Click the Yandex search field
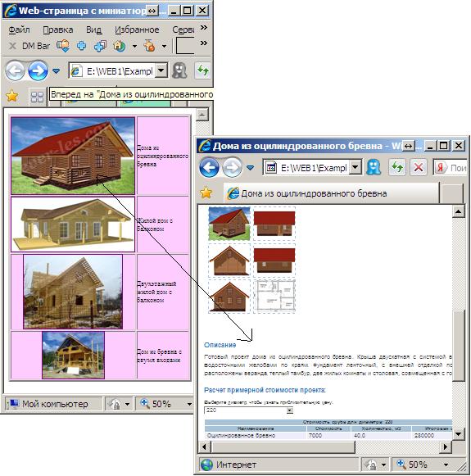The width and height of the screenshot is (471, 476). tap(451, 167)
